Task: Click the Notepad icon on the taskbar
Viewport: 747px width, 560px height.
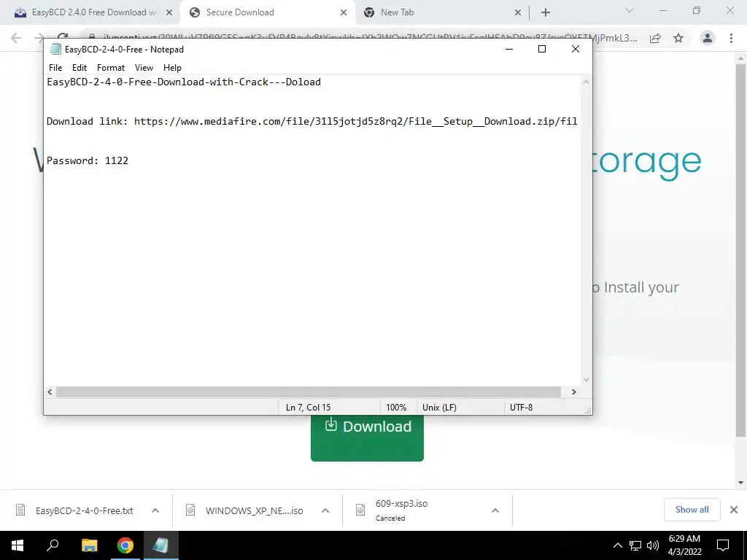Action: (x=161, y=545)
